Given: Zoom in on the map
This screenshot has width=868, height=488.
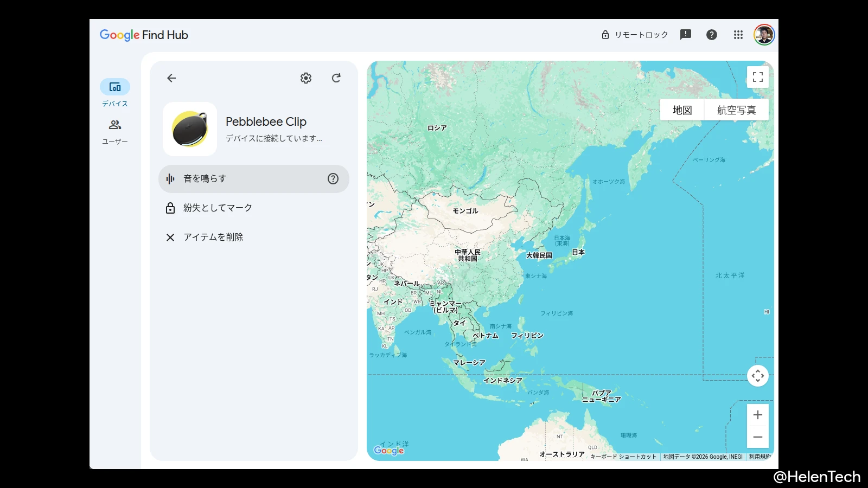Looking at the screenshot, I should 758,415.
